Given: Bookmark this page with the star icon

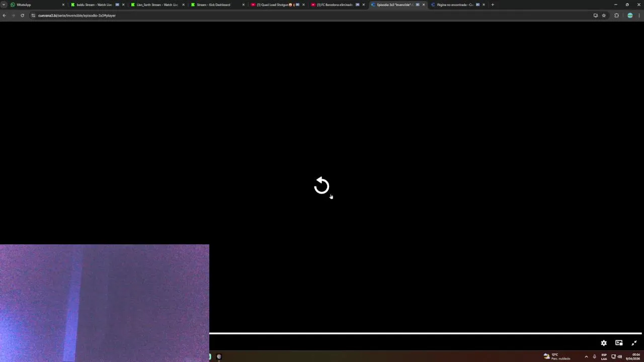Looking at the screenshot, I should click(604, 15).
